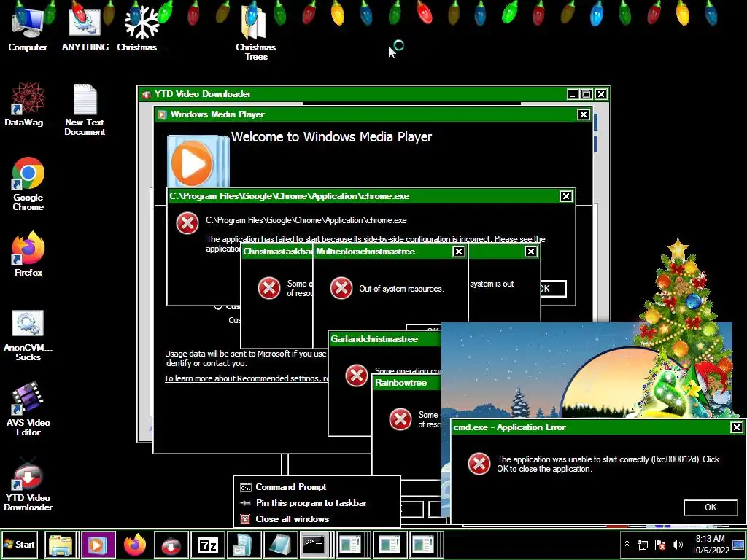
Task: Click 'Out of system resources.' message text
Action: click(x=401, y=289)
